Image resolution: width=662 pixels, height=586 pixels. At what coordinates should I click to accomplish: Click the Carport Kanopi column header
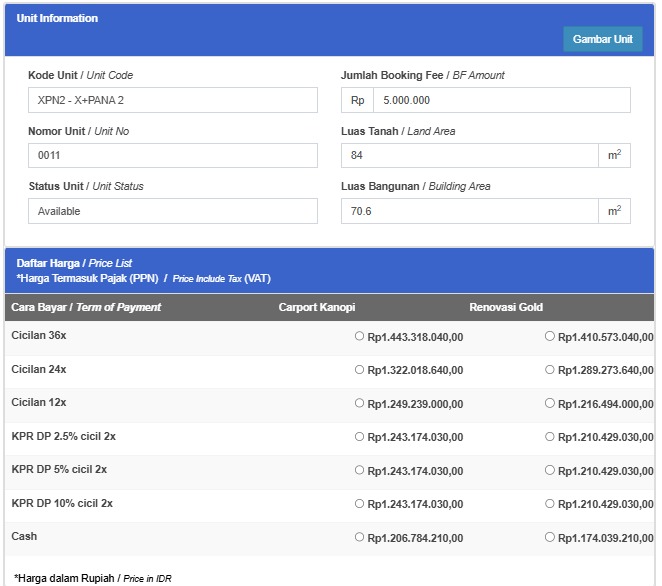click(317, 307)
